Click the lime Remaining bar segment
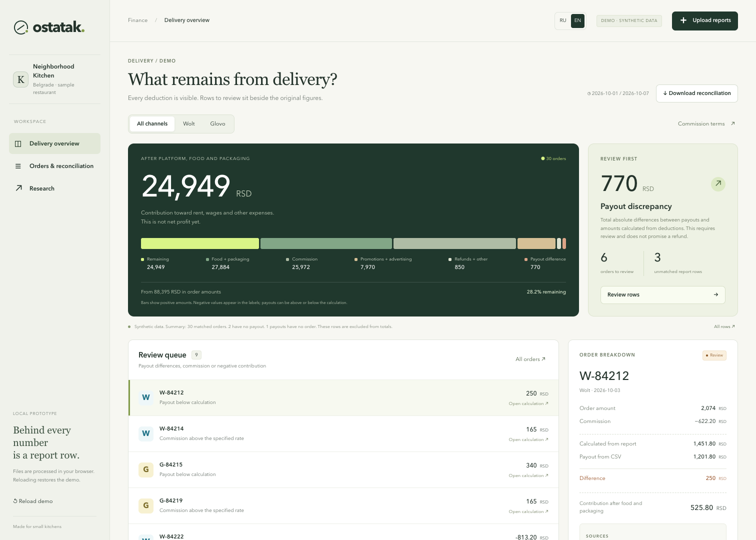This screenshot has width=756, height=540. [x=200, y=243]
